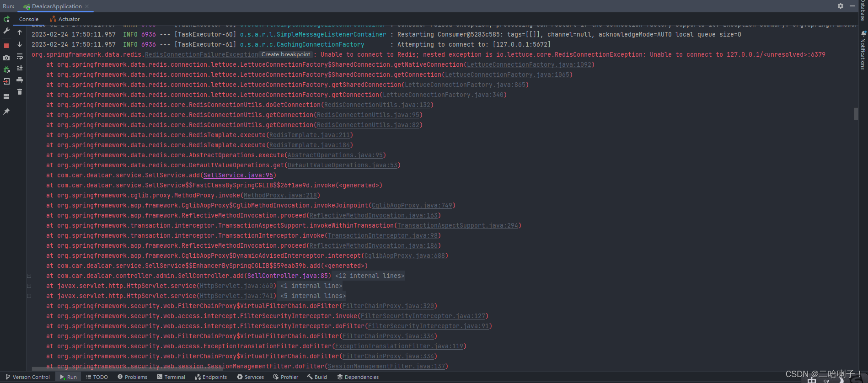Click the exit application icon in the left toolbar
The width and height of the screenshot is (868, 383).
click(6, 81)
